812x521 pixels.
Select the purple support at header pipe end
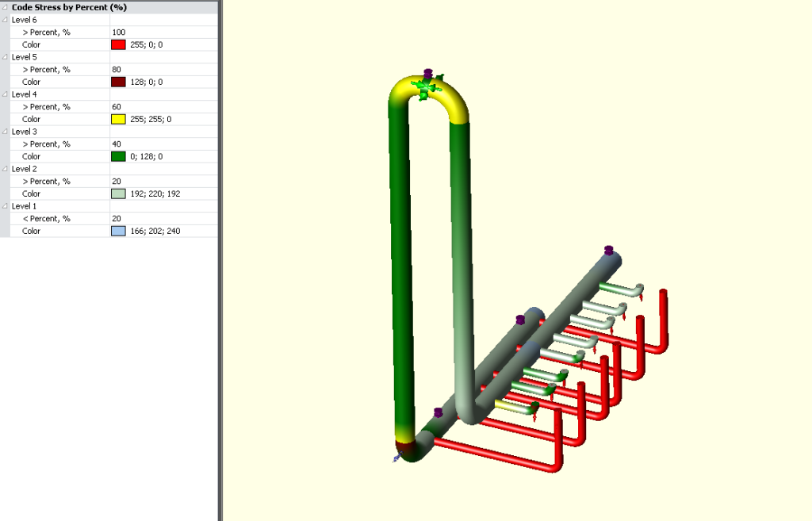pyautogui.click(x=608, y=251)
